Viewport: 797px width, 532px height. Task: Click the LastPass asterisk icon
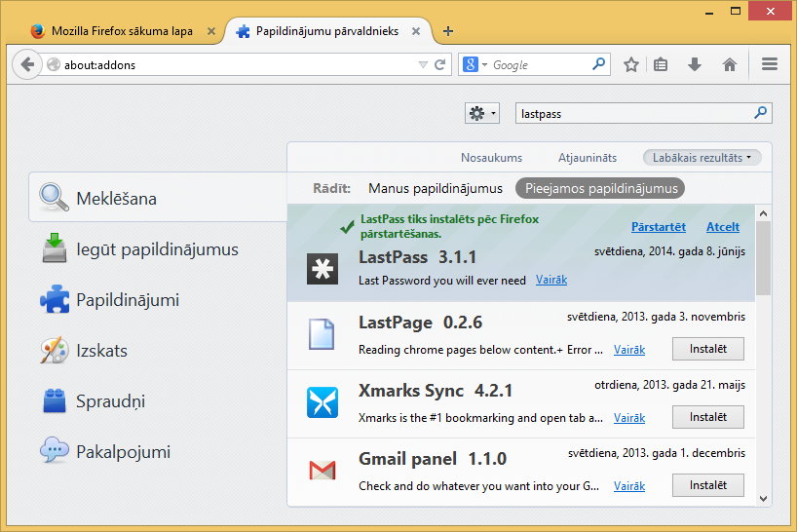(323, 268)
